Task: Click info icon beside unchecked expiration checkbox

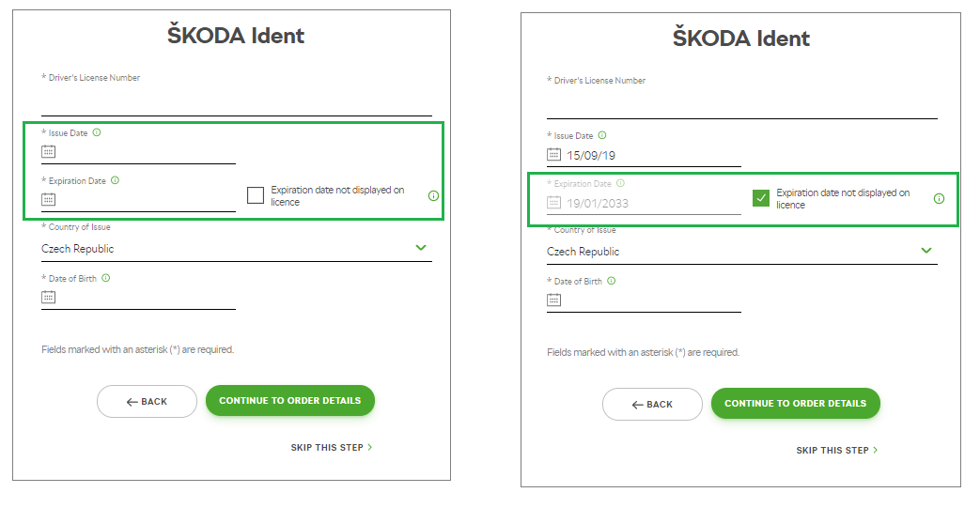Action: pyautogui.click(x=433, y=195)
